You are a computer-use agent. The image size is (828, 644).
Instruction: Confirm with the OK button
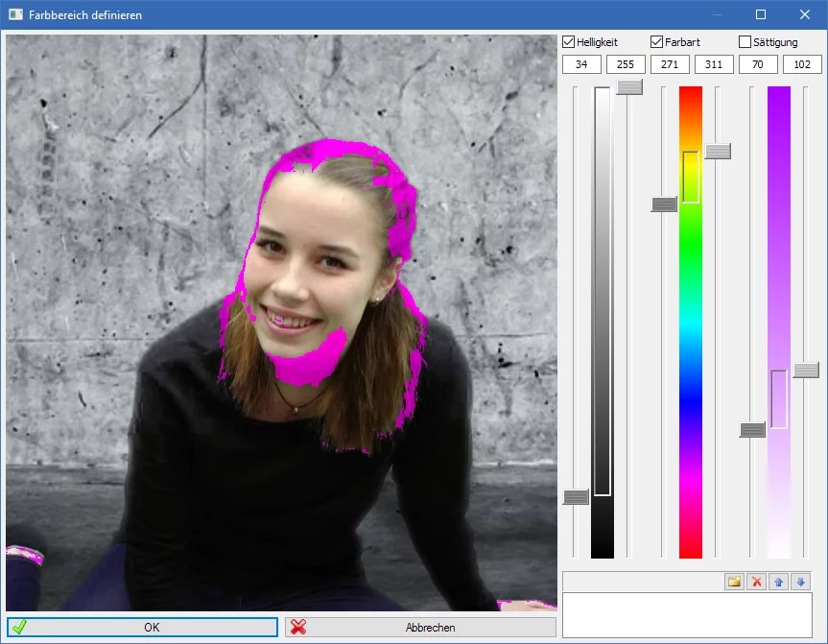click(x=142, y=627)
